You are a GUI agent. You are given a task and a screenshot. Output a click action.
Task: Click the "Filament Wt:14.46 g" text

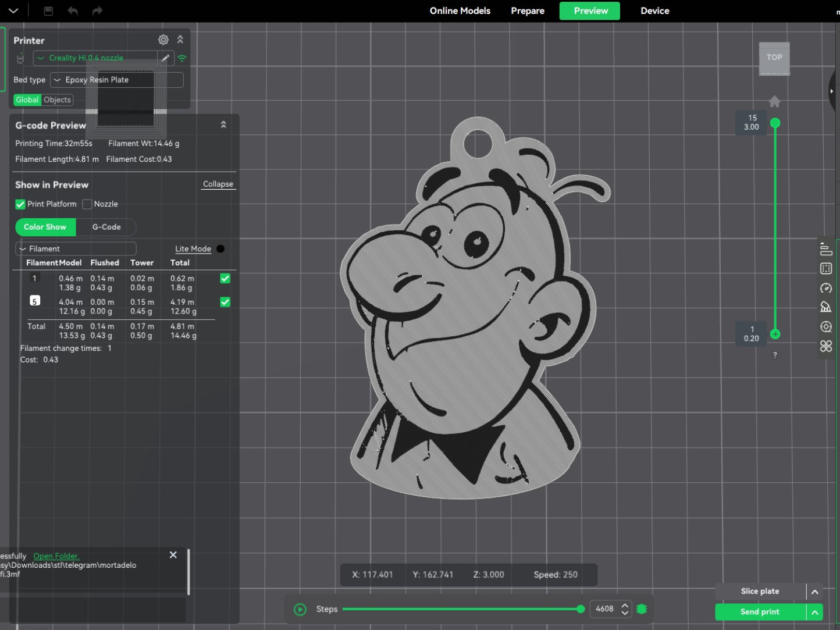click(144, 143)
